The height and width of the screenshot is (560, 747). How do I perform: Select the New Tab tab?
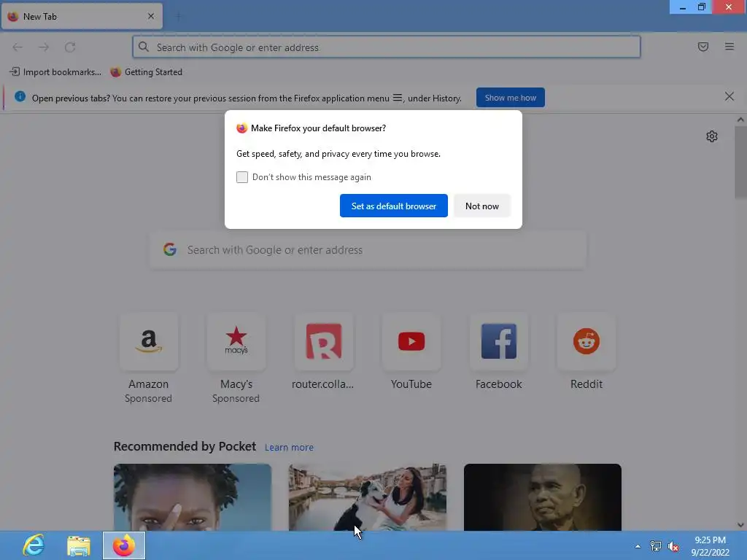[x=82, y=16]
